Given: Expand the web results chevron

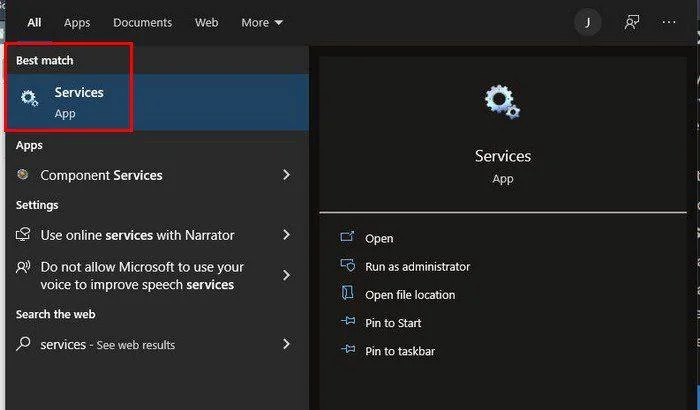Looking at the screenshot, I should coord(287,344).
